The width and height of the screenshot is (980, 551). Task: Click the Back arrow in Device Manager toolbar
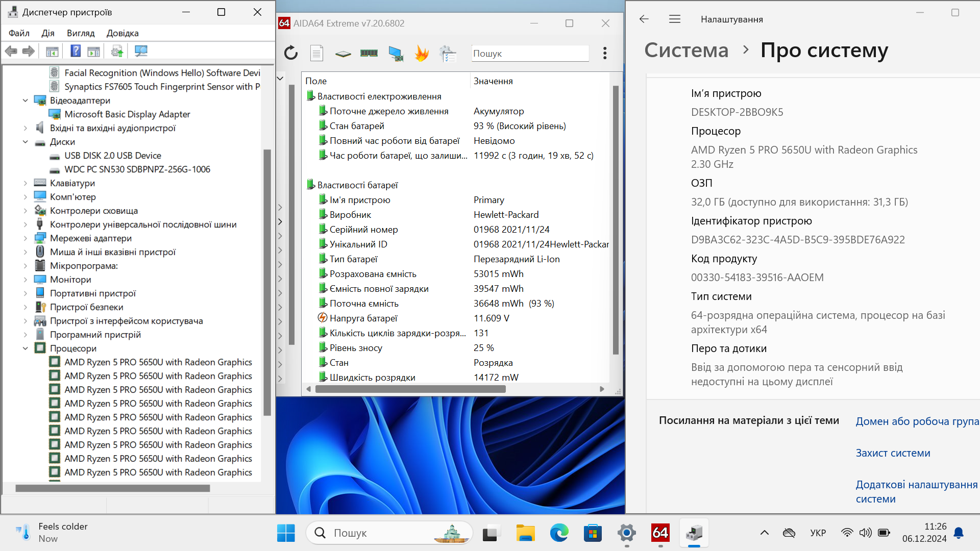(x=11, y=51)
